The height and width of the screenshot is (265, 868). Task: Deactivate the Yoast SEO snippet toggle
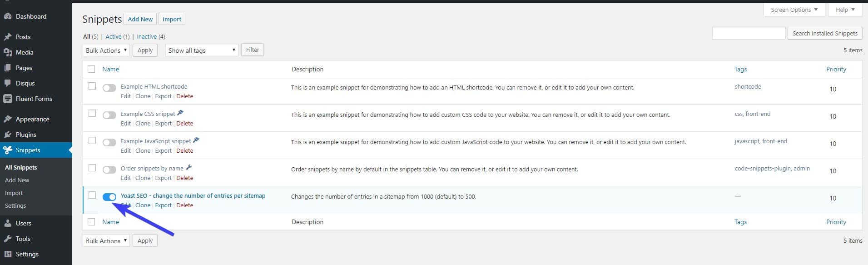pos(109,197)
